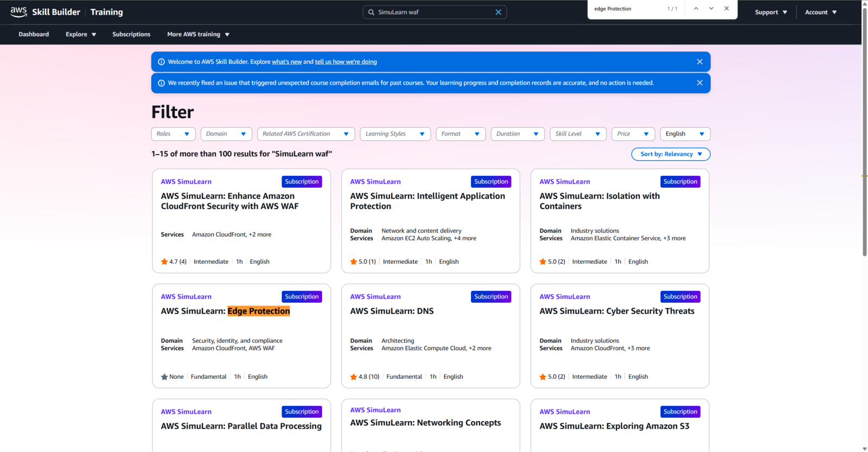Screen dimensions: 868x452
Task: Open AWS SimuLearn: Exploring Amazon S3 course
Action: 614,426
